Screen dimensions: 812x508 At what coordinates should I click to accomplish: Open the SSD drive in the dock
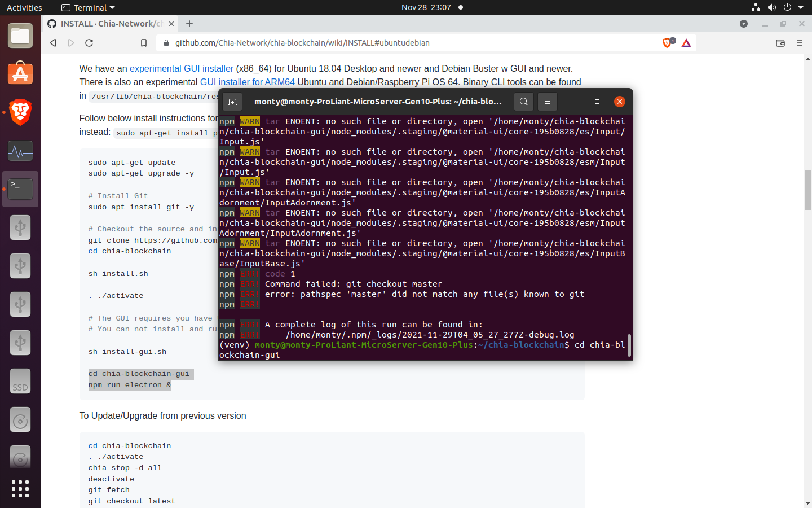20,381
